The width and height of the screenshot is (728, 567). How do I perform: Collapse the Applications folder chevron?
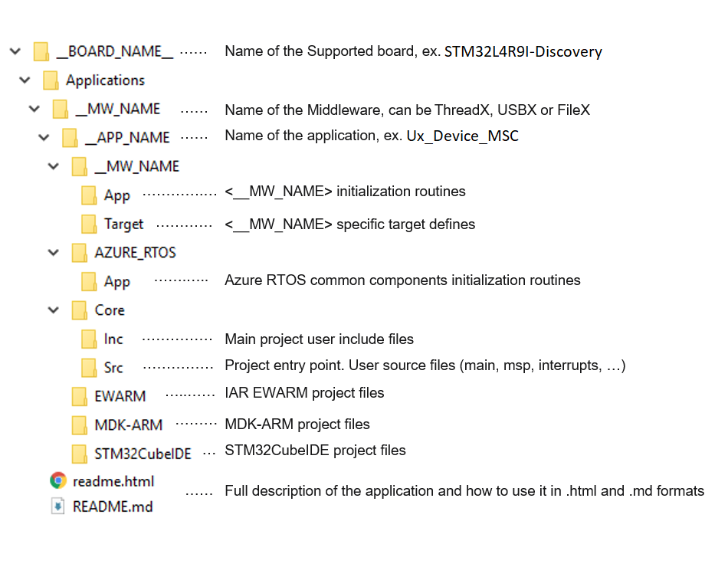coord(25,80)
